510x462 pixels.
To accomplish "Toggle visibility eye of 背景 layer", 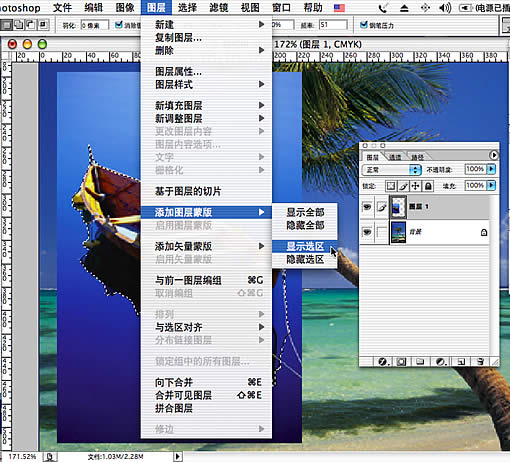I will point(367,232).
